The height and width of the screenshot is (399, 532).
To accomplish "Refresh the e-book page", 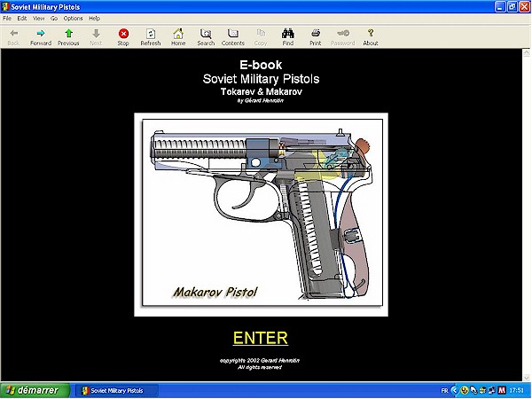I will tap(151, 36).
